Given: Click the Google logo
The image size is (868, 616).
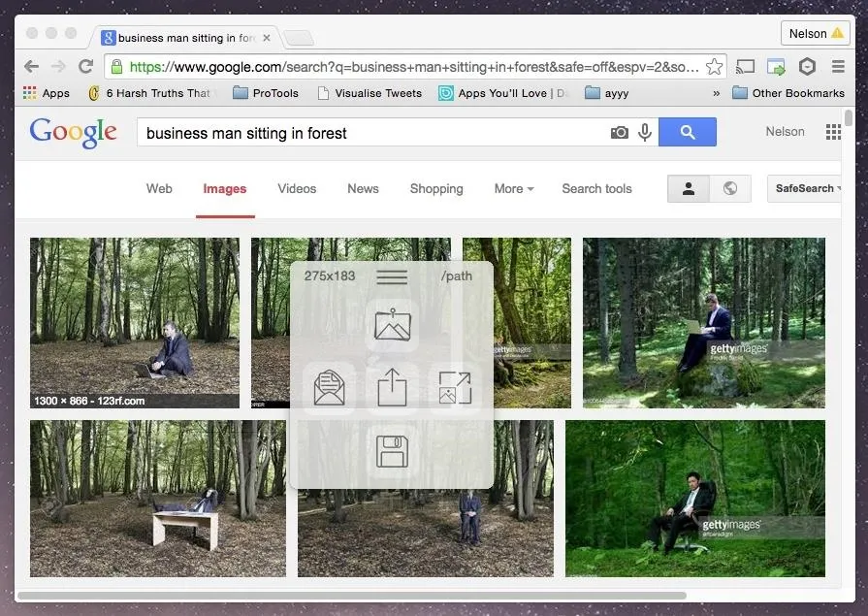Looking at the screenshot, I should coord(73,132).
